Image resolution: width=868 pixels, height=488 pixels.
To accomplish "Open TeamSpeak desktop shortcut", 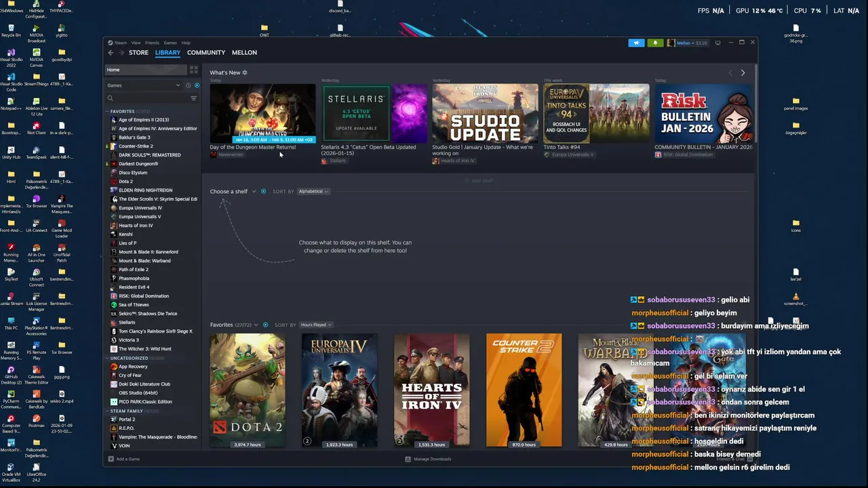I will tap(36, 152).
